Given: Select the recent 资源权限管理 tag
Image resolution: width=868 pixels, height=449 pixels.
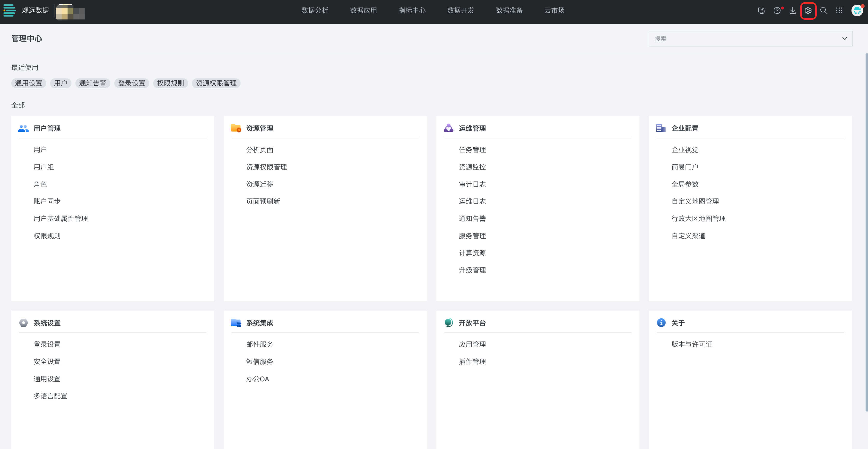Looking at the screenshot, I should click(216, 83).
